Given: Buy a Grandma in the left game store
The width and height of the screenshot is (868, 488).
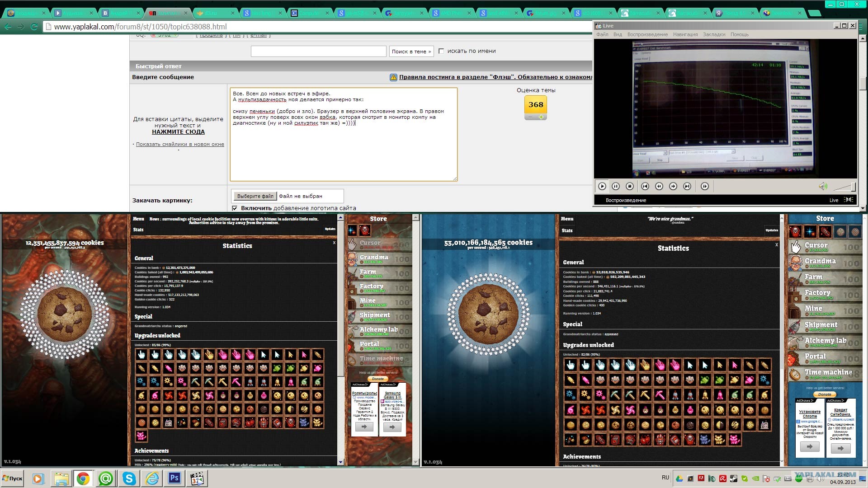Looking at the screenshot, I should [x=379, y=259].
